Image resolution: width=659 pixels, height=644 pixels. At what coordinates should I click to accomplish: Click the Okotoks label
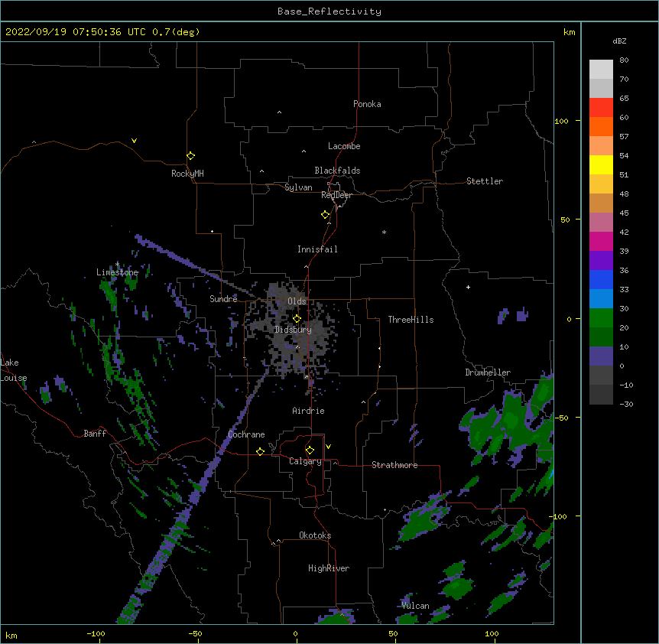click(315, 535)
